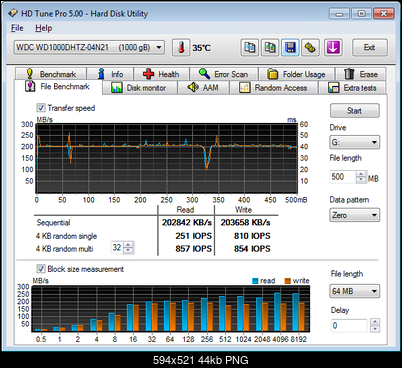
Task: Click the blue read legend swatch
Action: tap(255, 281)
